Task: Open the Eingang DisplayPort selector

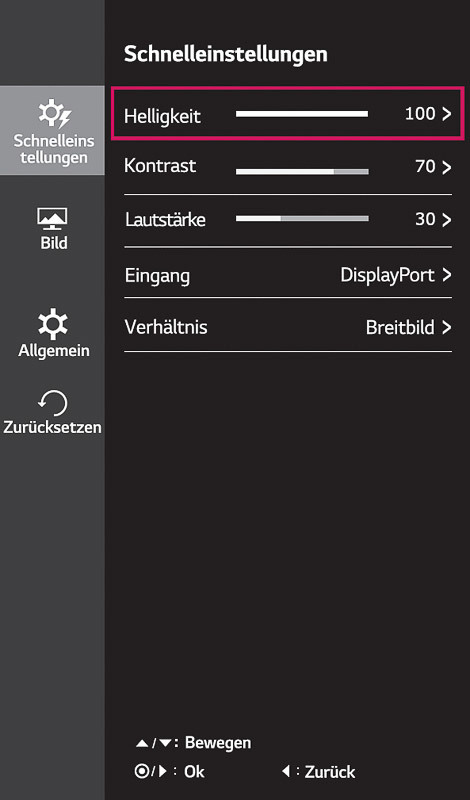Action: tap(396, 276)
